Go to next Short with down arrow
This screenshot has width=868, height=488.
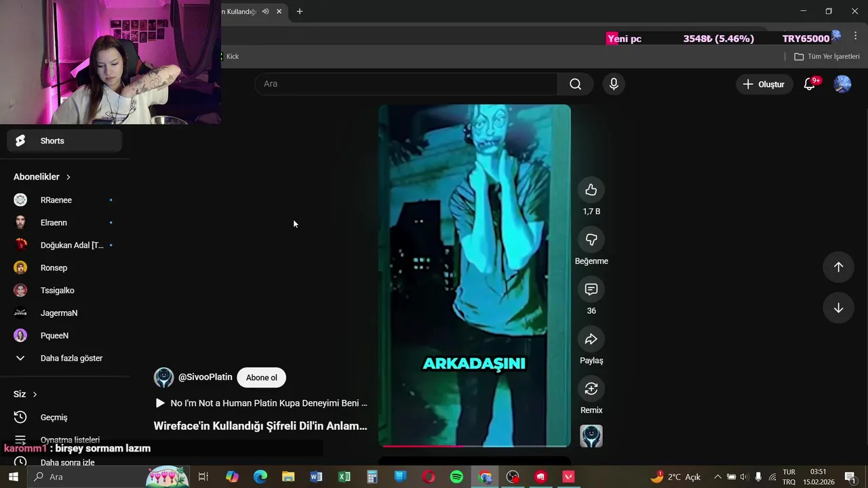pyautogui.click(x=838, y=308)
